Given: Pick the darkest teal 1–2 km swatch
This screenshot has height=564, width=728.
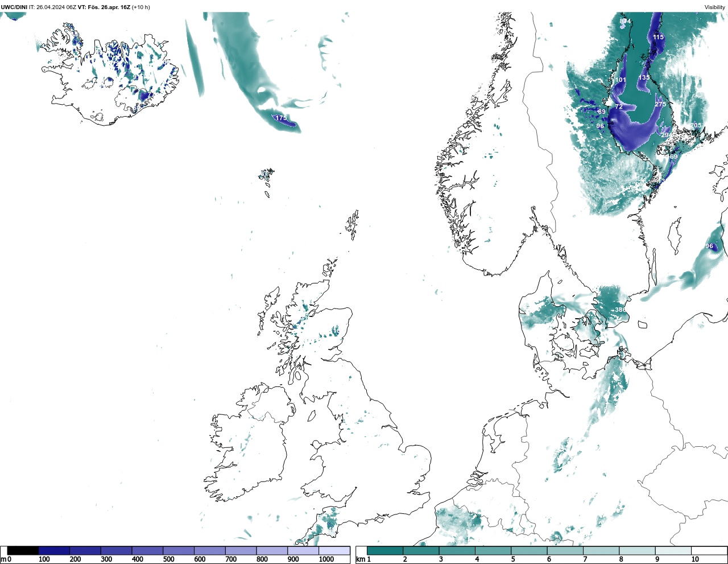Looking at the screenshot, I should coord(385,551).
